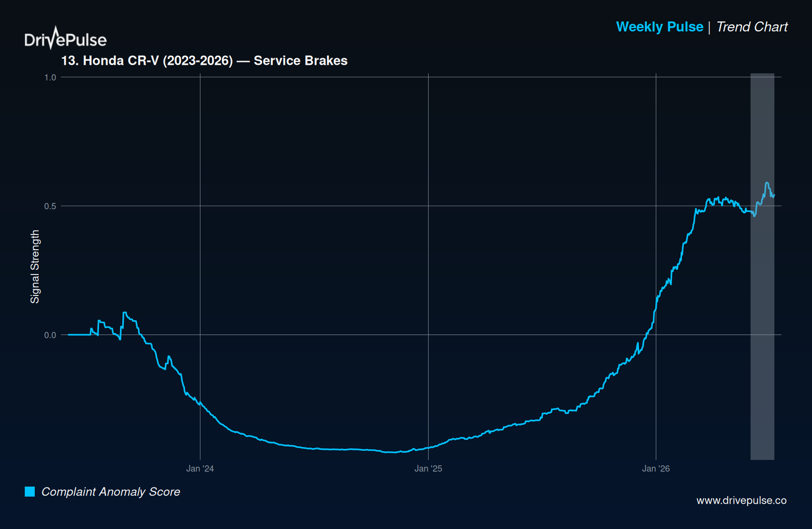Click the DrivePulse logo
812x529 pixels.
click(66, 38)
